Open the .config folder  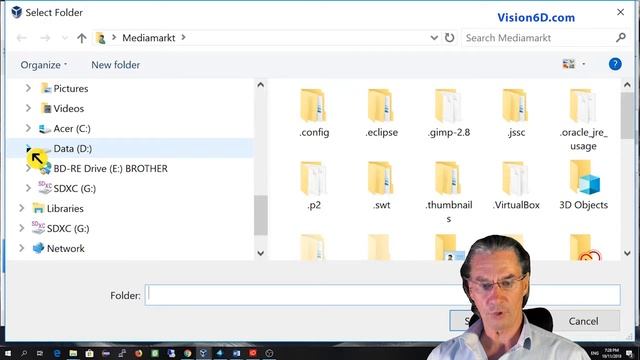click(313, 113)
